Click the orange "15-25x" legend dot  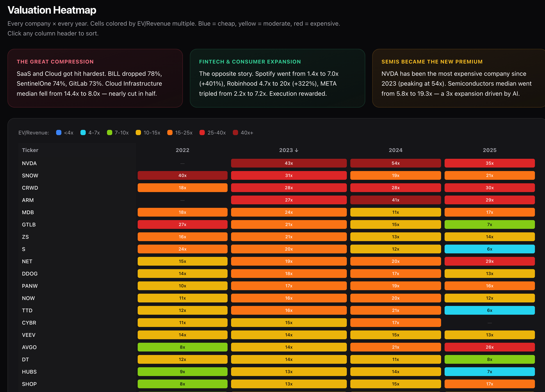point(170,132)
